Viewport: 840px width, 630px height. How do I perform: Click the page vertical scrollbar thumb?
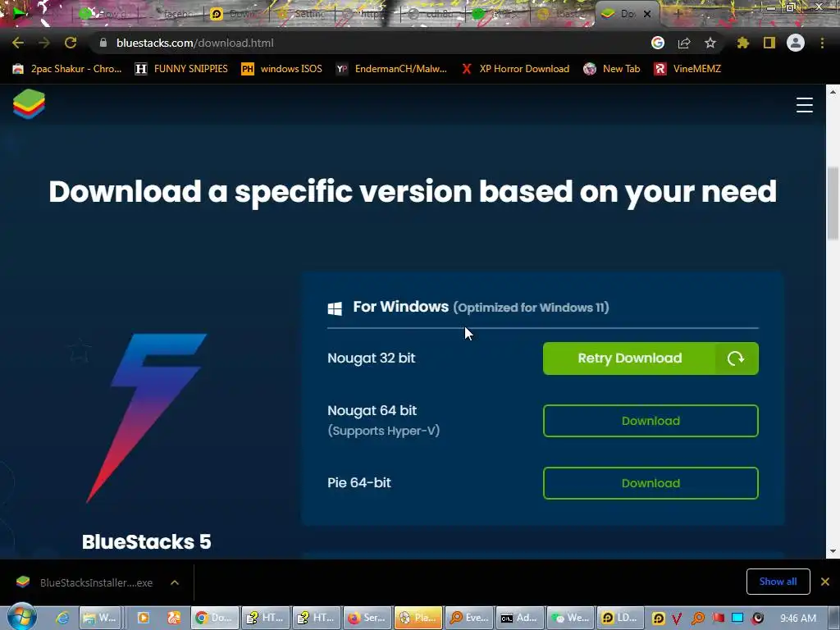pyautogui.click(x=833, y=203)
